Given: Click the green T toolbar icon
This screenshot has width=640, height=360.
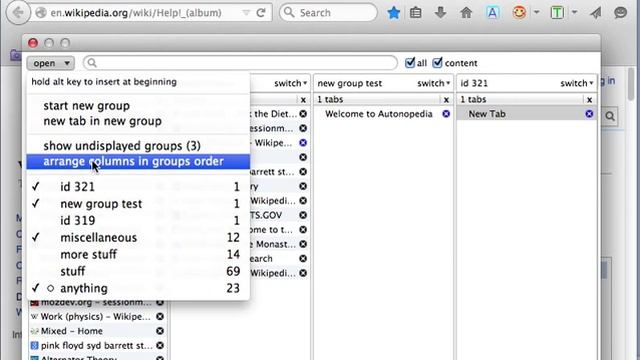Looking at the screenshot, I should 557,13.
